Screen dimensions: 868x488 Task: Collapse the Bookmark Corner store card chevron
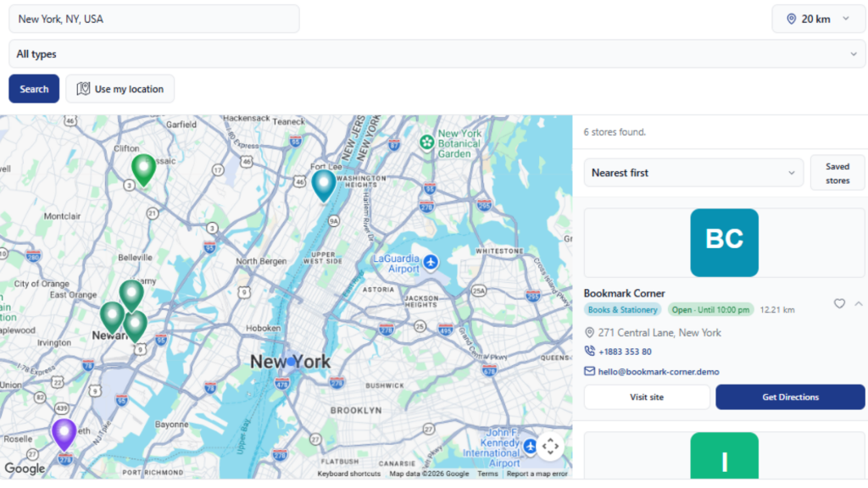[858, 303]
